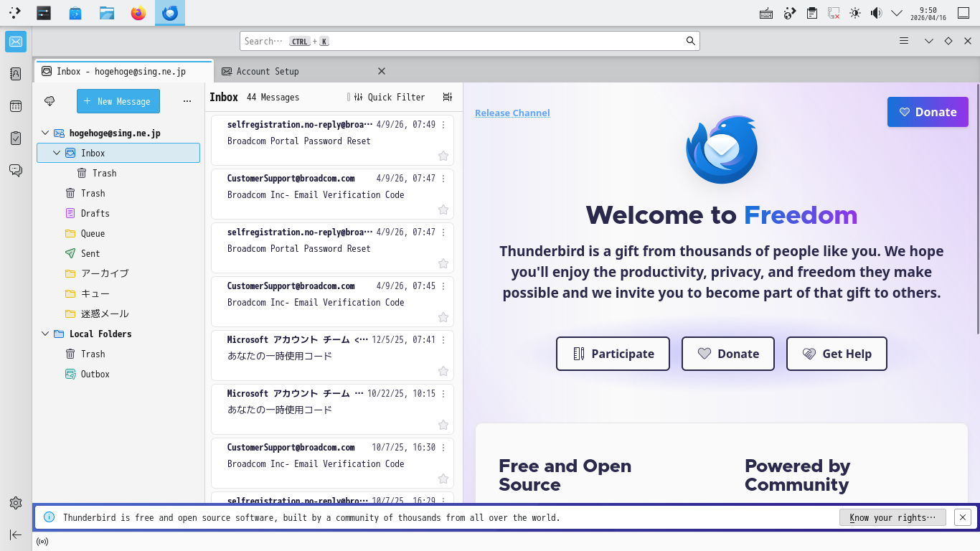This screenshot has height=551, width=980.
Task: Open folder pane options three-dot menu
Action: 187,101
